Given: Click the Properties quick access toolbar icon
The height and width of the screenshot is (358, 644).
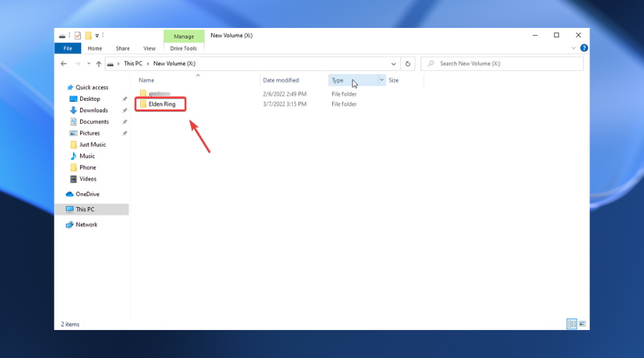Looking at the screenshot, I should (x=77, y=36).
